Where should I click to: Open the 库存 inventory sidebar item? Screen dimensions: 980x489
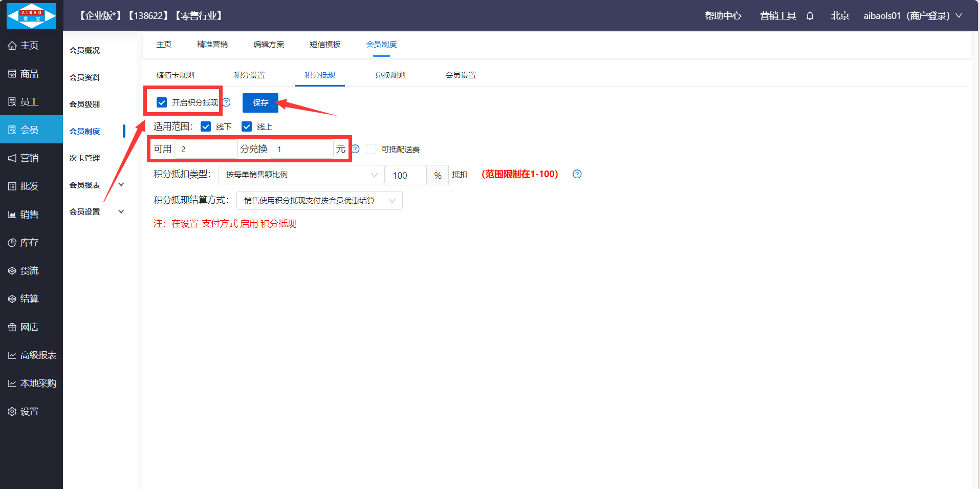click(30, 243)
